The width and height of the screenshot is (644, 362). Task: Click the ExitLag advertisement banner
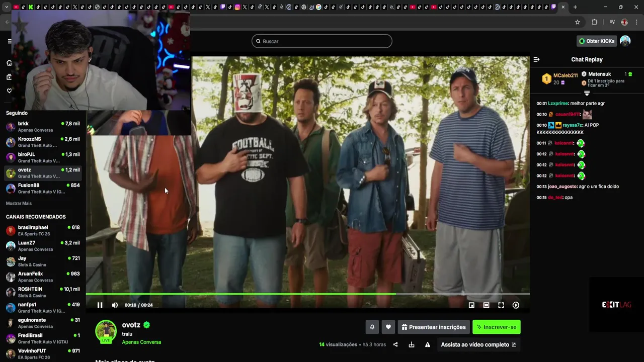tap(616, 305)
